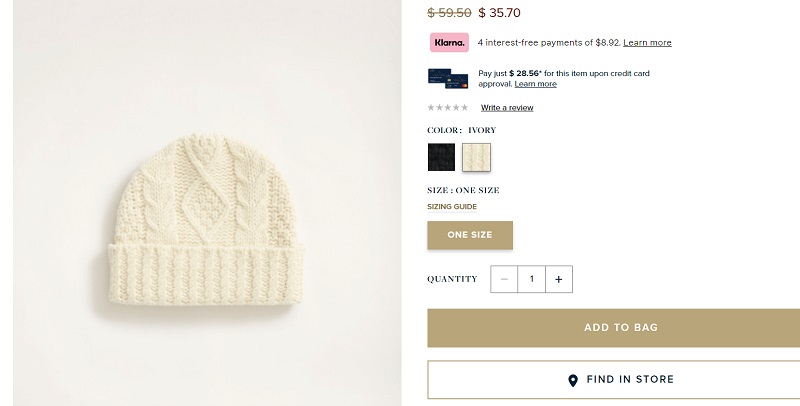Viewport: 800px width, 406px height.
Task: Click the location pin icon on Find in Store
Action: (x=573, y=380)
